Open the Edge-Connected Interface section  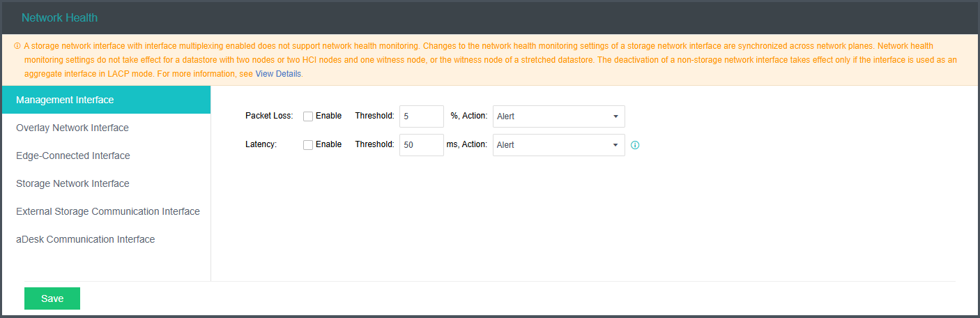coord(73,156)
